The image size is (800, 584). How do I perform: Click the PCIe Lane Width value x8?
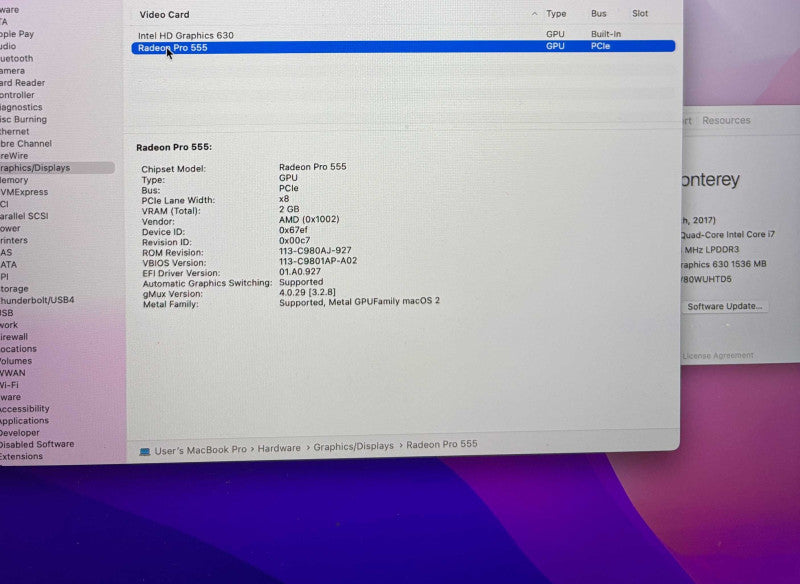click(x=284, y=199)
